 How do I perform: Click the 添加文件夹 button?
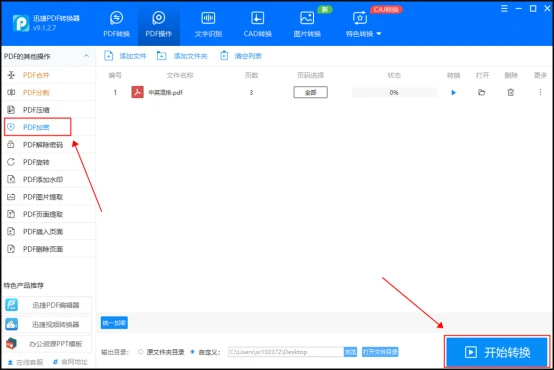click(x=182, y=56)
